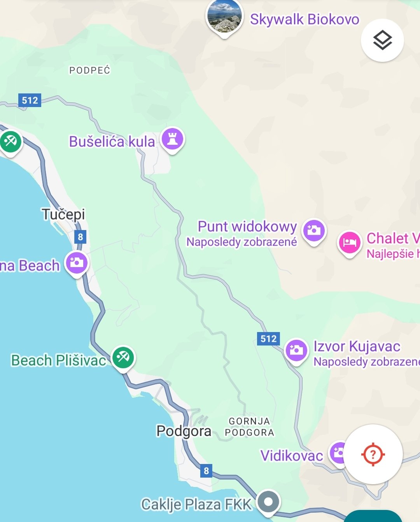
Task: Open the map layers button
Action: pos(382,40)
